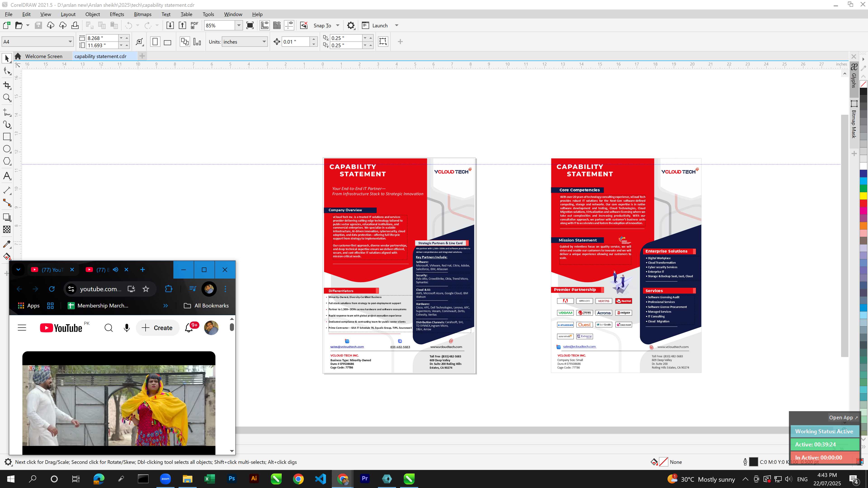
Task: Click the fill color indicator in status bar
Action: pos(663,462)
